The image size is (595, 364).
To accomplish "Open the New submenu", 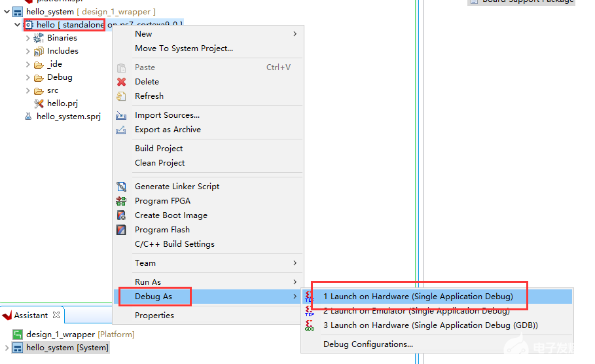I will click(x=209, y=34).
